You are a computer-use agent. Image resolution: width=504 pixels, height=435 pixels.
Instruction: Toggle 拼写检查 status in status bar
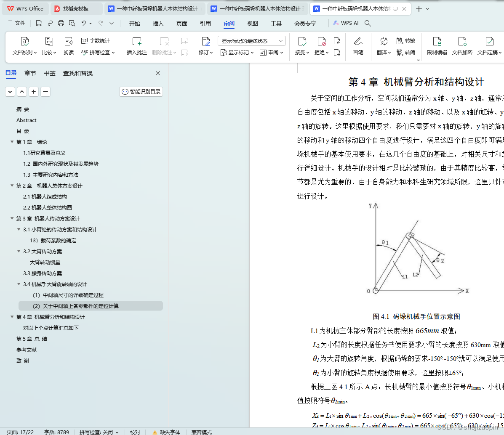(99, 432)
